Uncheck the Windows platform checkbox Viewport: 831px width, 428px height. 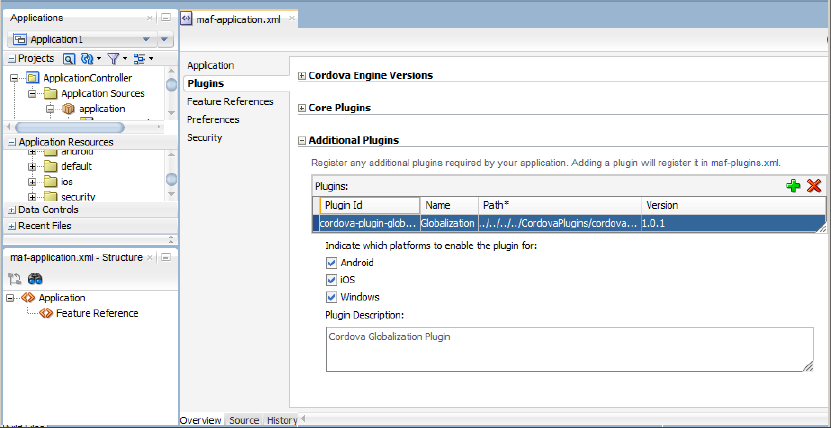coord(332,297)
